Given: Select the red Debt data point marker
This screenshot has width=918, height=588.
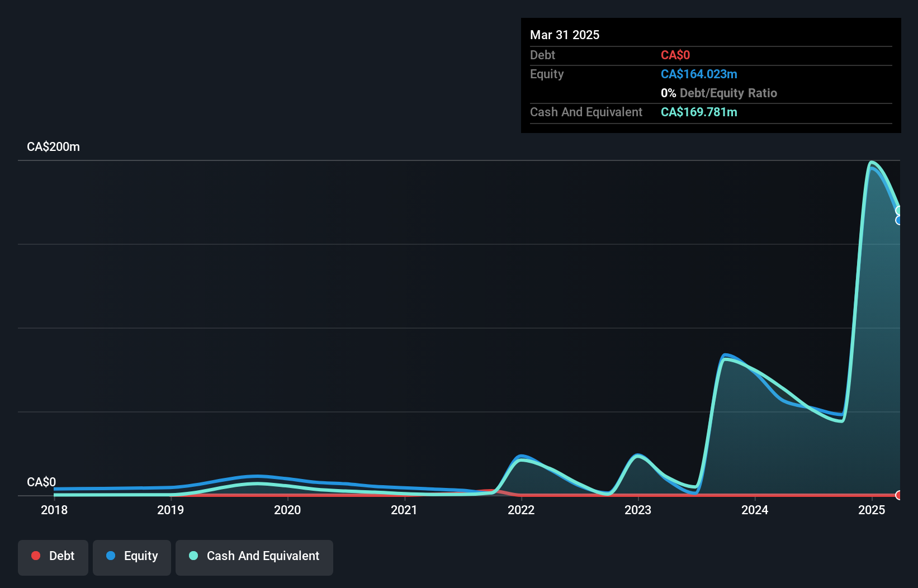Looking at the screenshot, I should click(899, 495).
